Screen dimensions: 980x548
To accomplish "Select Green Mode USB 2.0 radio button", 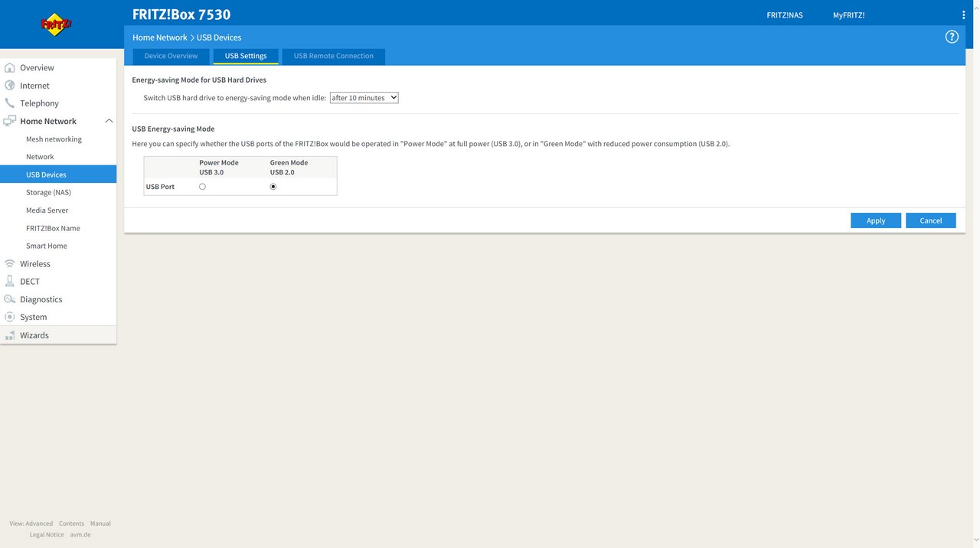I will 273,187.
